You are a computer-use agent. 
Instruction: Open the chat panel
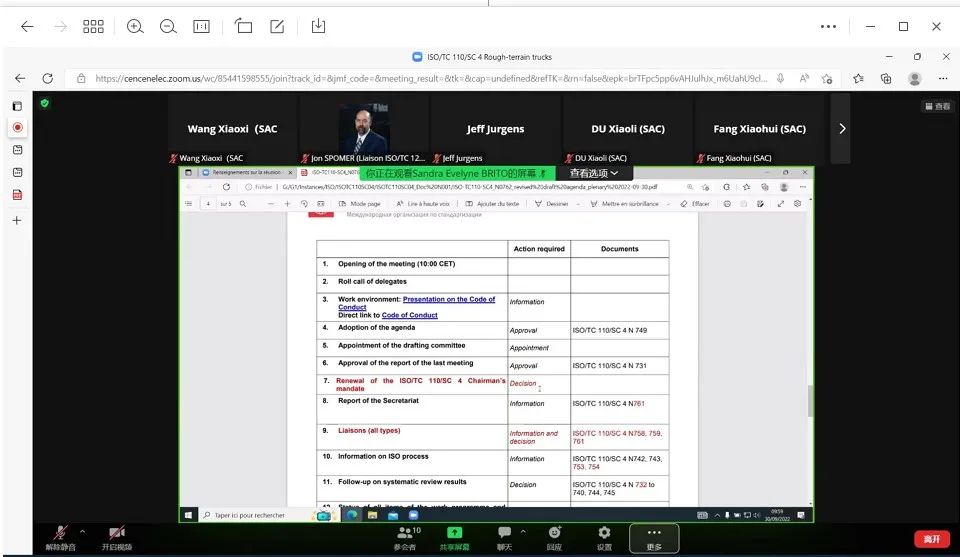coord(504,537)
